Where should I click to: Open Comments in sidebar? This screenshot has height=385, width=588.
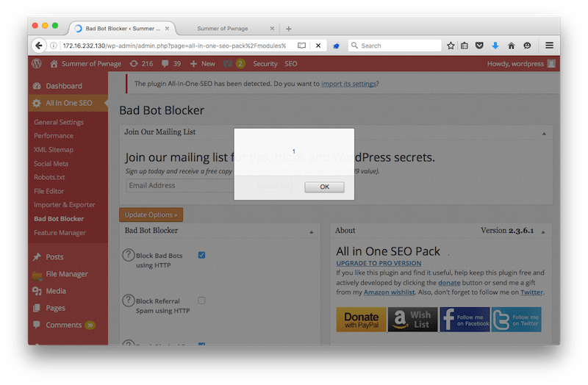coord(63,325)
